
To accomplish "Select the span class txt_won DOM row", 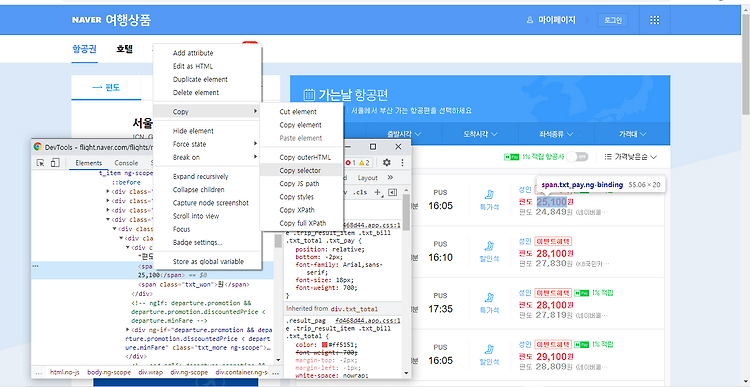I will pos(194,284).
